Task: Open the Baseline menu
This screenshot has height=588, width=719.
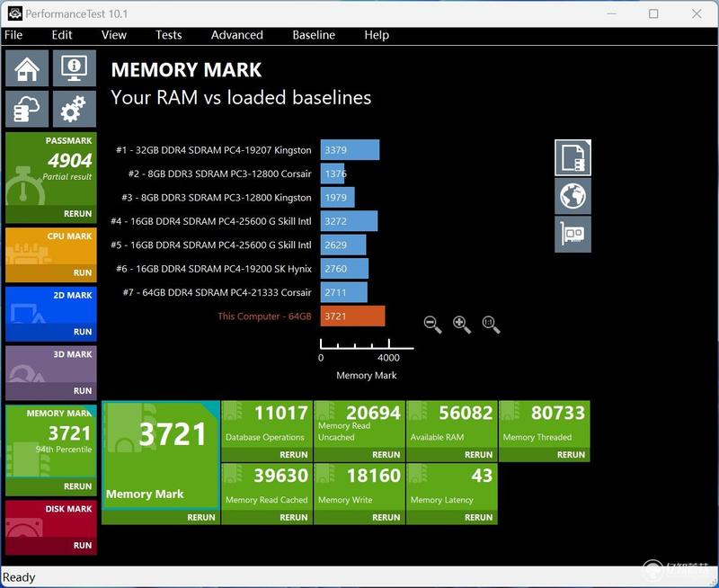Action: [314, 35]
